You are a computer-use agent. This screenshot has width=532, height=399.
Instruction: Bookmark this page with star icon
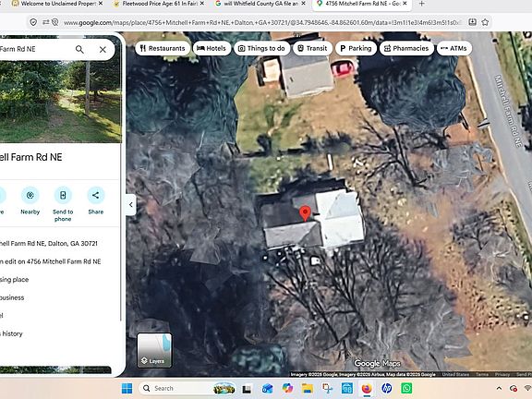pos(485,22)
